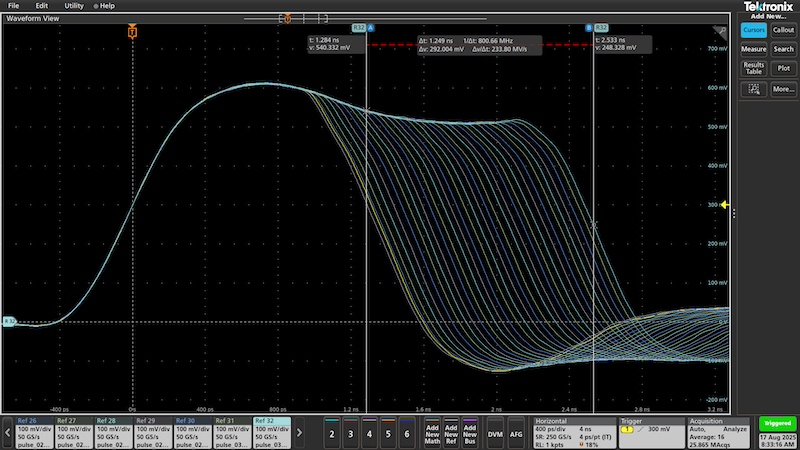The image size is (800, 450).
Task: Toggle the Cursors button
Action: (754, 30)
